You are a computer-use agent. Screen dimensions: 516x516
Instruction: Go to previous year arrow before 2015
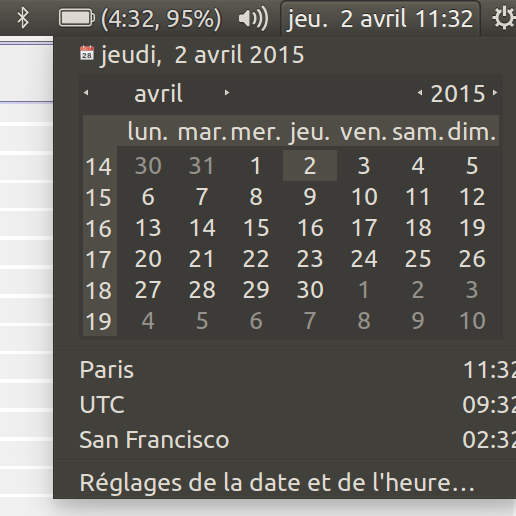click(x=420, y=93)
